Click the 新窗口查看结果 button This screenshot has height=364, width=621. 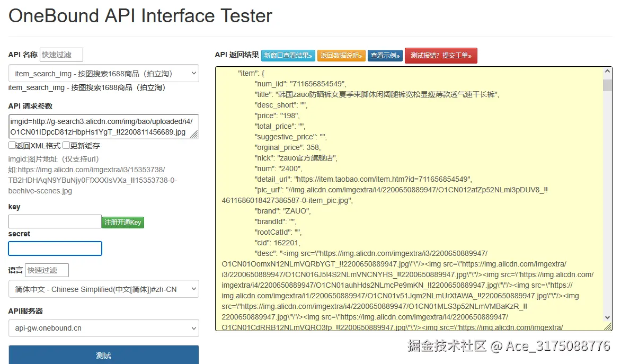288,56
